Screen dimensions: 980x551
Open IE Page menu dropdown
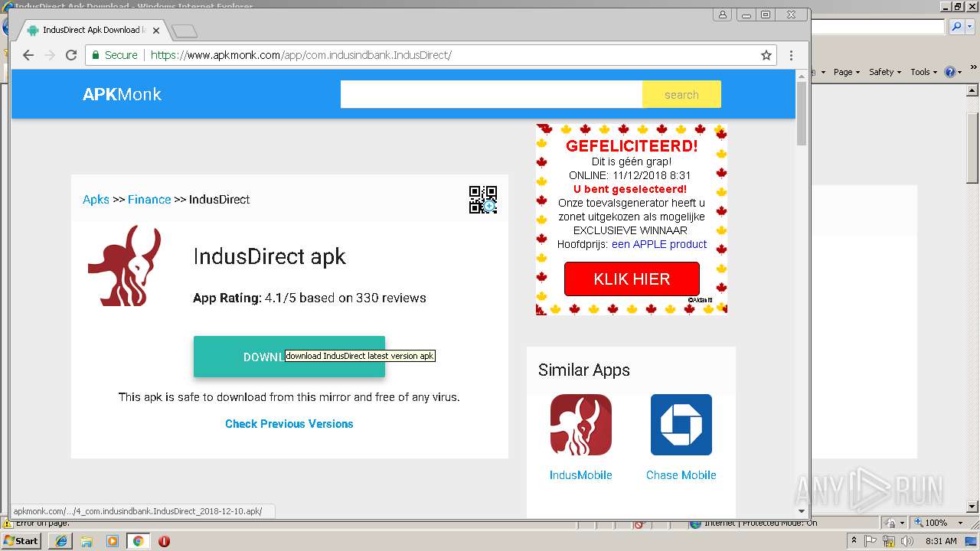coord(846,72)
